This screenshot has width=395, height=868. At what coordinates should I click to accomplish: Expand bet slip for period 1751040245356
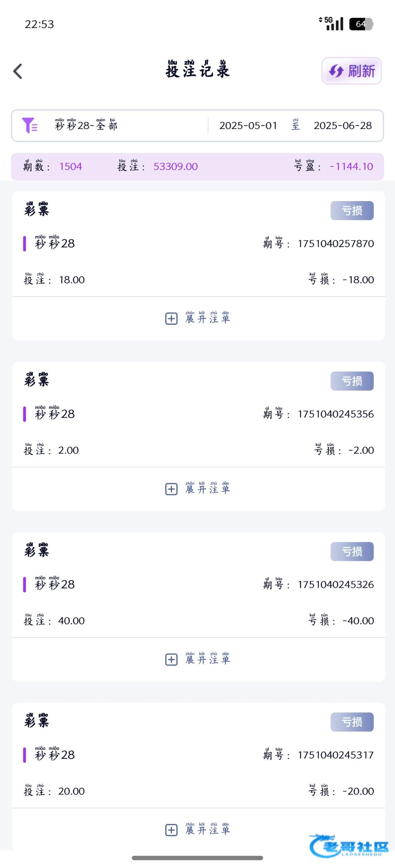pyautogui.click(x=208, y=489)
